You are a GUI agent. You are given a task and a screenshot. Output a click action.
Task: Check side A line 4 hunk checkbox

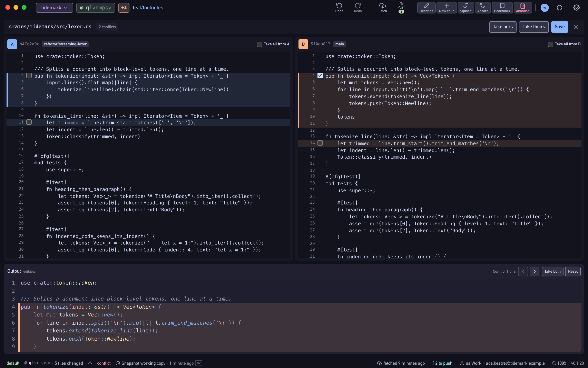[x=29, y=75]
